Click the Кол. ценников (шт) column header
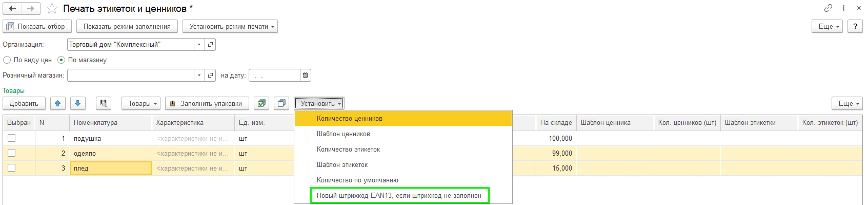 [x=687, y=123]
